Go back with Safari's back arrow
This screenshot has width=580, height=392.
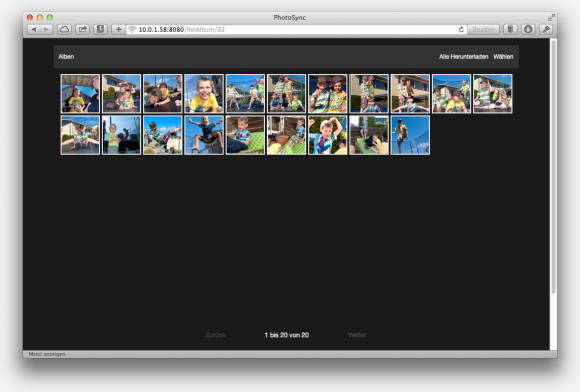point(34,29)
